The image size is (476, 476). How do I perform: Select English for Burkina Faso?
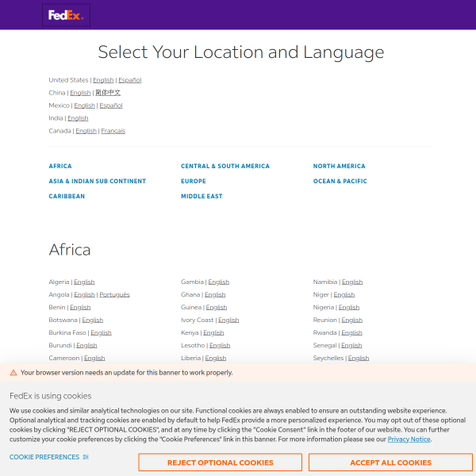pyautogui.click(x=101, y=333)
